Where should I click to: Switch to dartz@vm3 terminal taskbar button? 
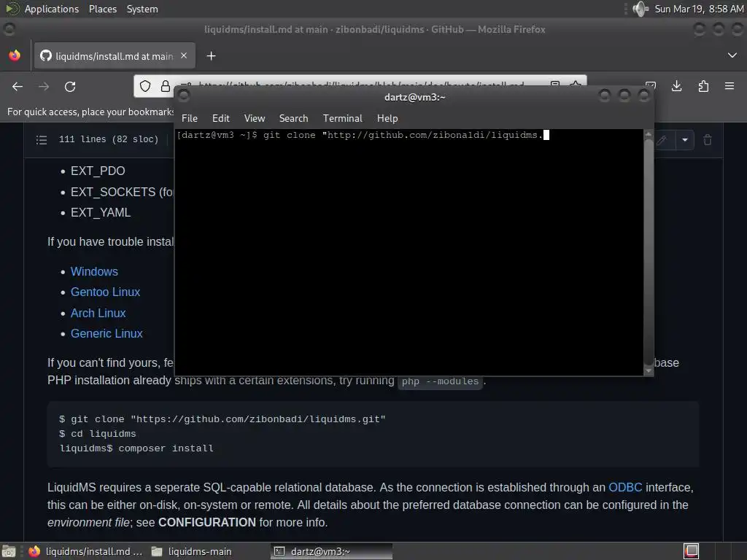coord(332,551)
